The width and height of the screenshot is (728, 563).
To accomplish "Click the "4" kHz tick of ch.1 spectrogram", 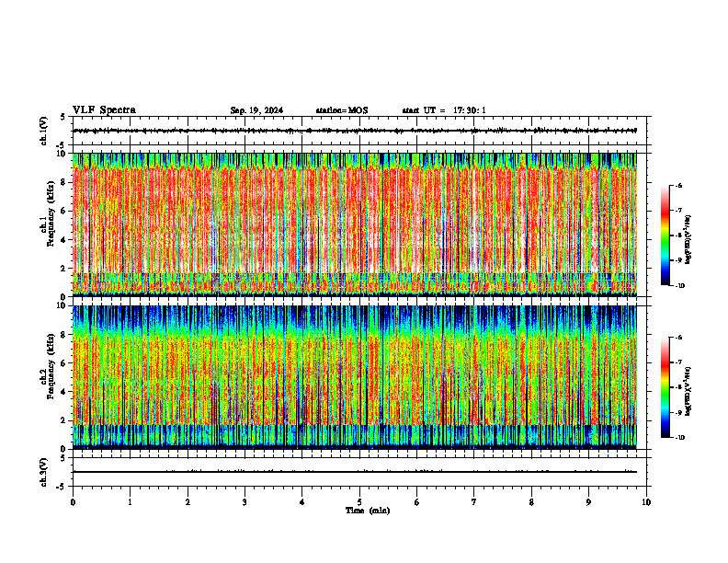I will [x=63, y=239].
